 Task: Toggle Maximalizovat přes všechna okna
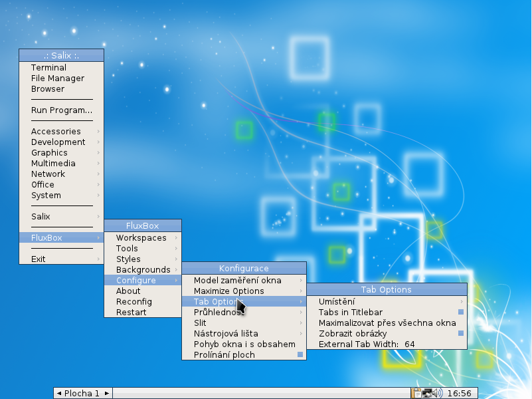(387, 323)
